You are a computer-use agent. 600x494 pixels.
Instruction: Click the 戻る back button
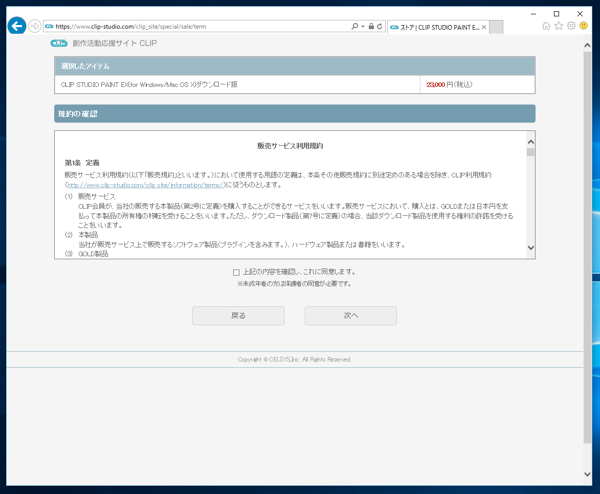click(238, 316)
